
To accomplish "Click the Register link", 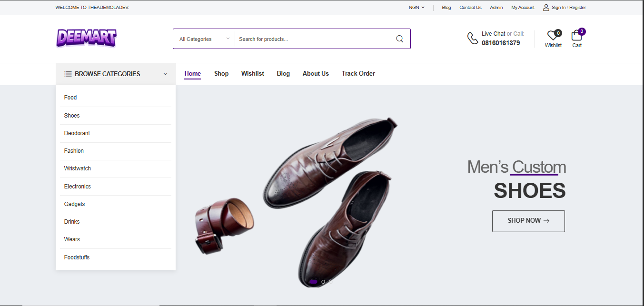I will click(x=578, y=8).
